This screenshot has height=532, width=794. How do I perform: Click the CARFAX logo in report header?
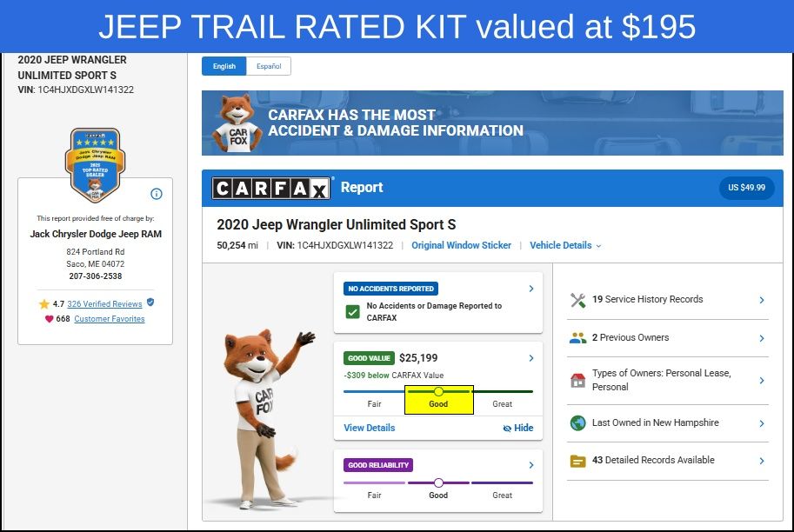coord(271,189)
